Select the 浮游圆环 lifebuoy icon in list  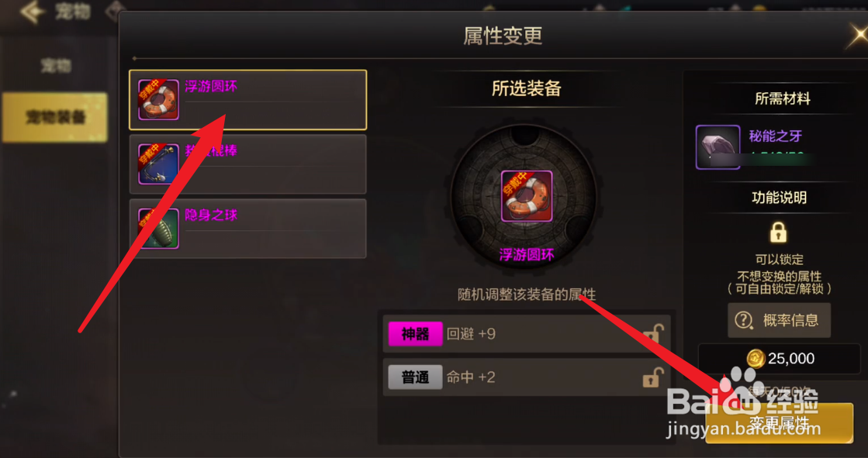(x=158, y=99)
